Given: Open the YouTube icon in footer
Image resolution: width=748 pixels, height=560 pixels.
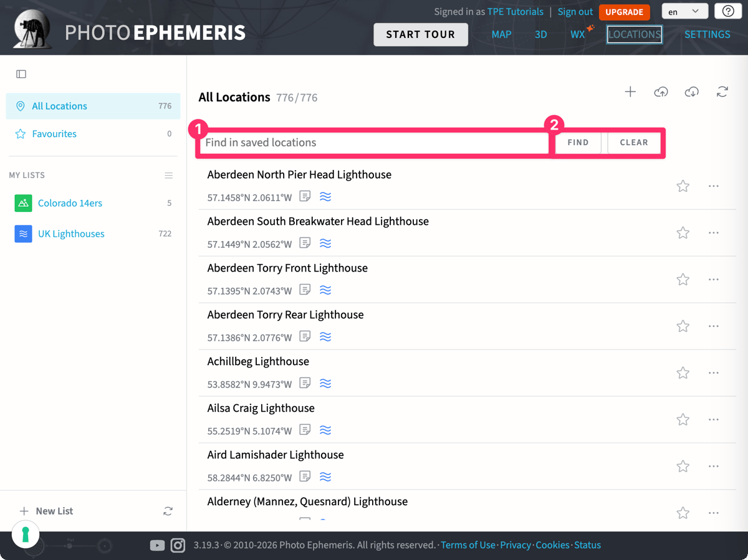Looking at the screenshot, I should (x=157, y=545).
